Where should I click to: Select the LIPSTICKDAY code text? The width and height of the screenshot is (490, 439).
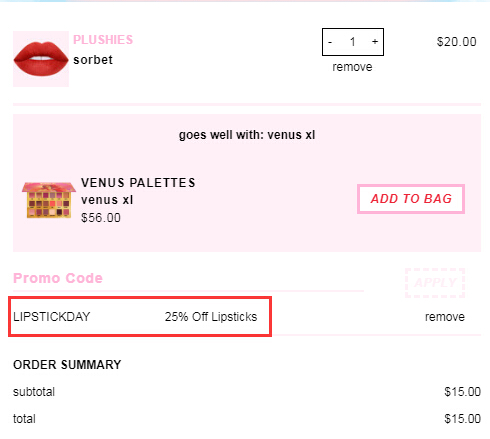pyautogui.click(x=52, y=317)
